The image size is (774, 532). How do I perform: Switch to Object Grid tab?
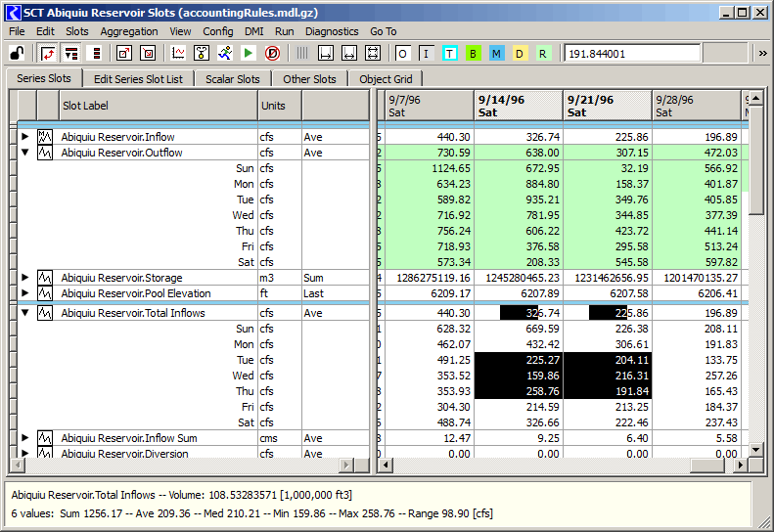click(x=386, y=79)
